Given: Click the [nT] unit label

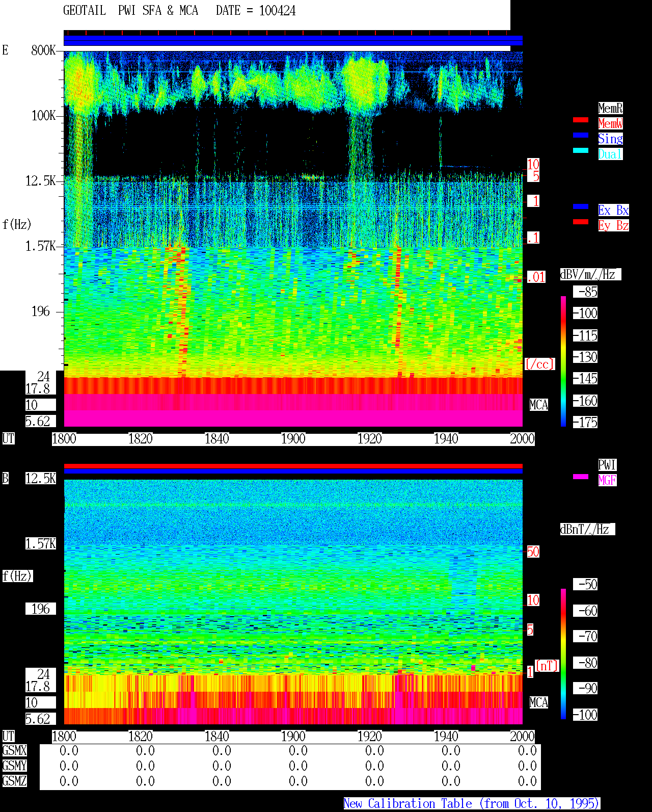Looking at the screenshot, I should pyautogui.click(x=547, y=666).
